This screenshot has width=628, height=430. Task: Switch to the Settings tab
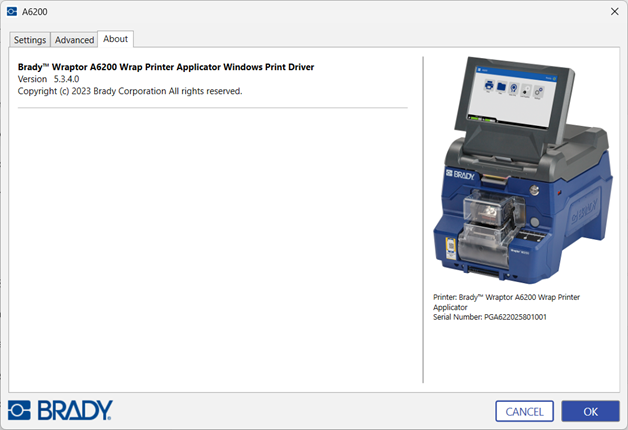30,40
